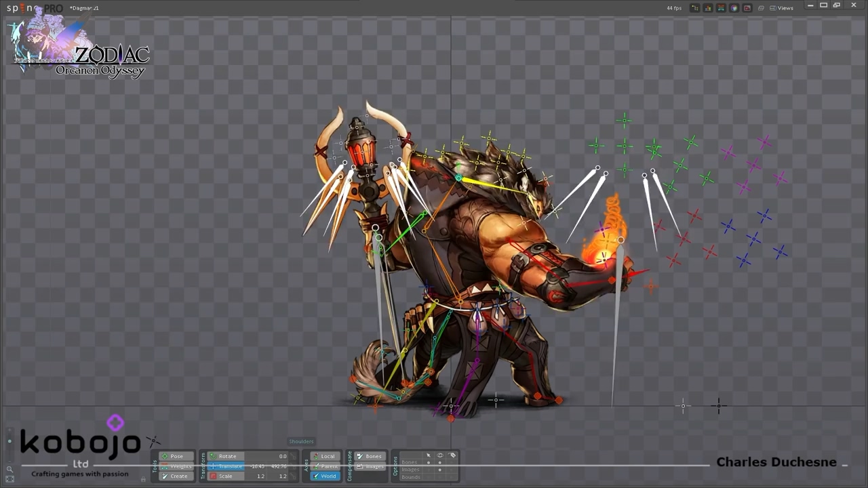Activate the Scale transform tool
This screenshot has height=488, width=868.
click(226, 476)
